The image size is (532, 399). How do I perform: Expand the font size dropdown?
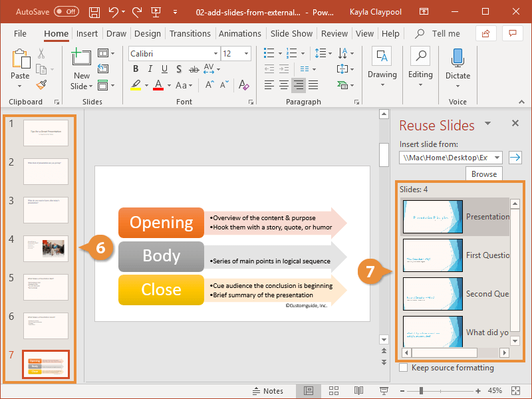247,54
